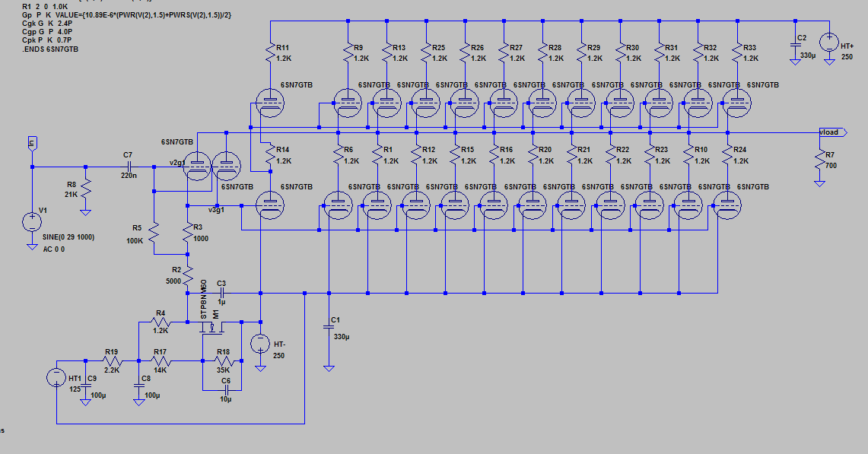This screenshot has width=868, height=454.
Task: Click the 125 value of HT1
Action: click(75, 389)
